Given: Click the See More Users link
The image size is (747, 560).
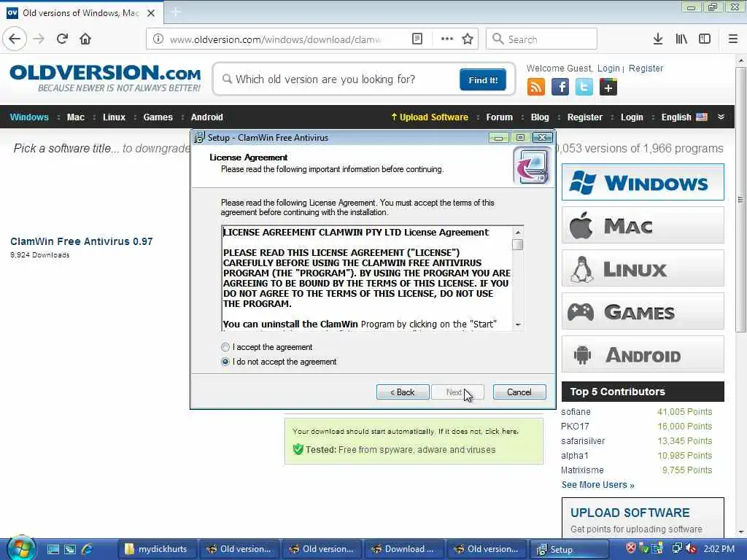Looking at the screenshot, I should click(x=597, y=485).
